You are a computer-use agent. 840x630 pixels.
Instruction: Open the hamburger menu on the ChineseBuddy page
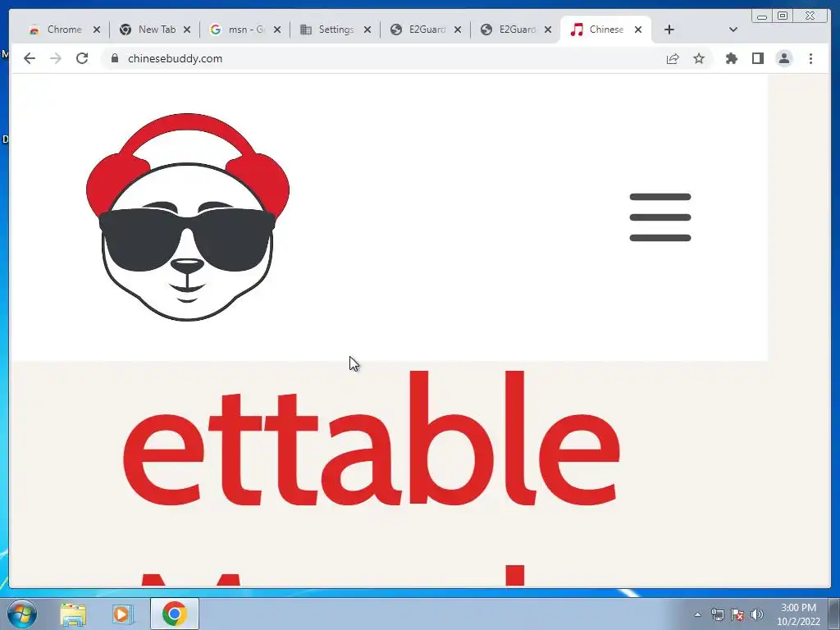[660, 217]
